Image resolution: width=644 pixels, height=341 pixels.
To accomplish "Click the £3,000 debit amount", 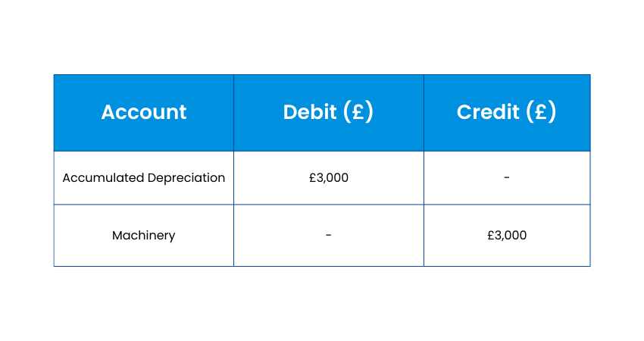I will [x=328, y=178].
